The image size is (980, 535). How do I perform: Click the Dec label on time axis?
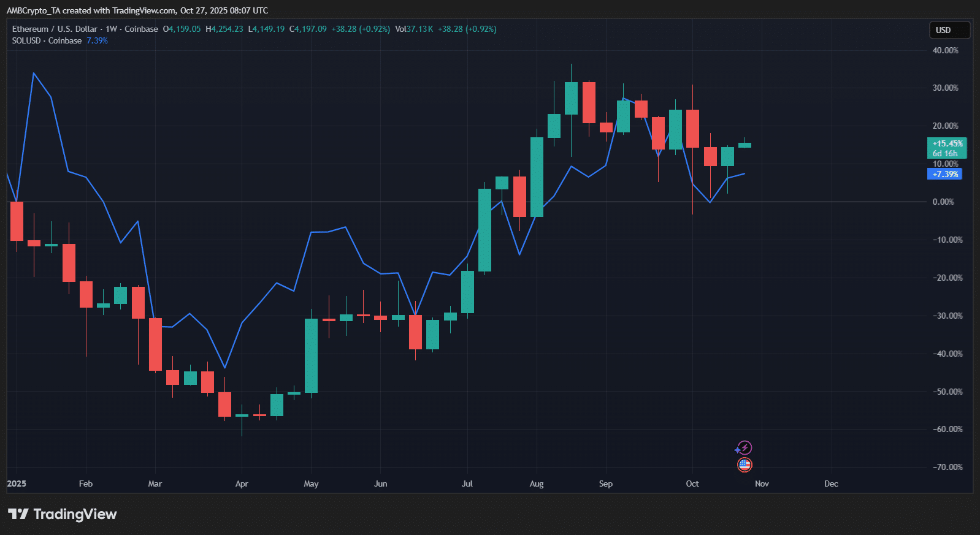(831, 484)
